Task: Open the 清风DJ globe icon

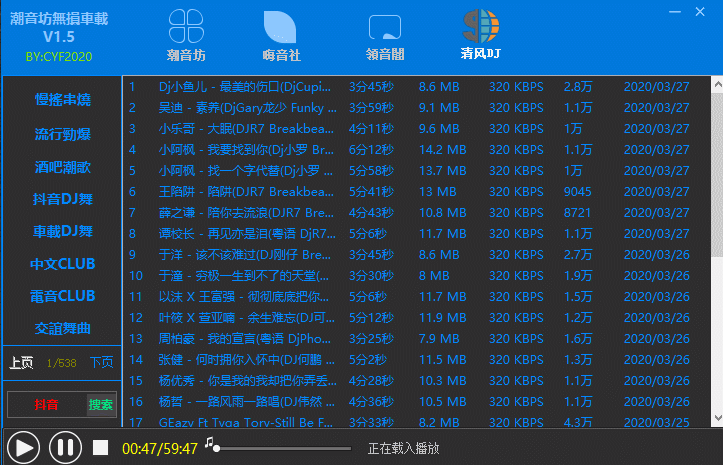Action: point(481,27)
